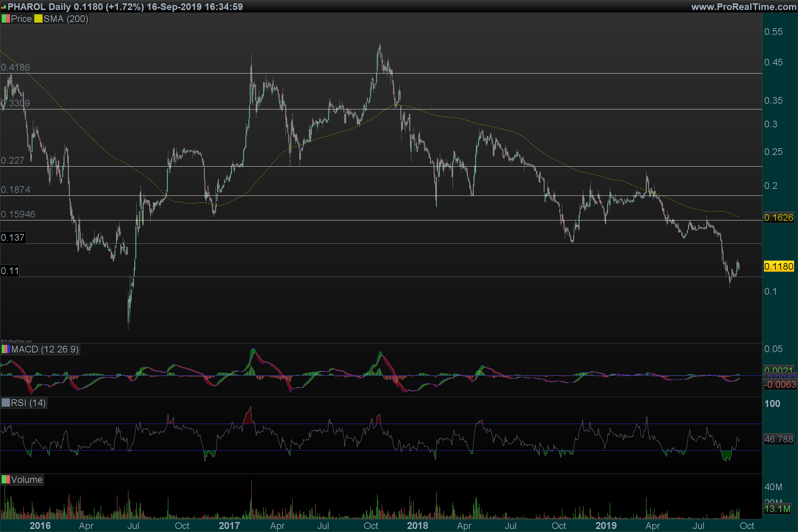798x532 pixels.
Task: Select the SMA (200) legend label
Action: [x=66, y=19]
